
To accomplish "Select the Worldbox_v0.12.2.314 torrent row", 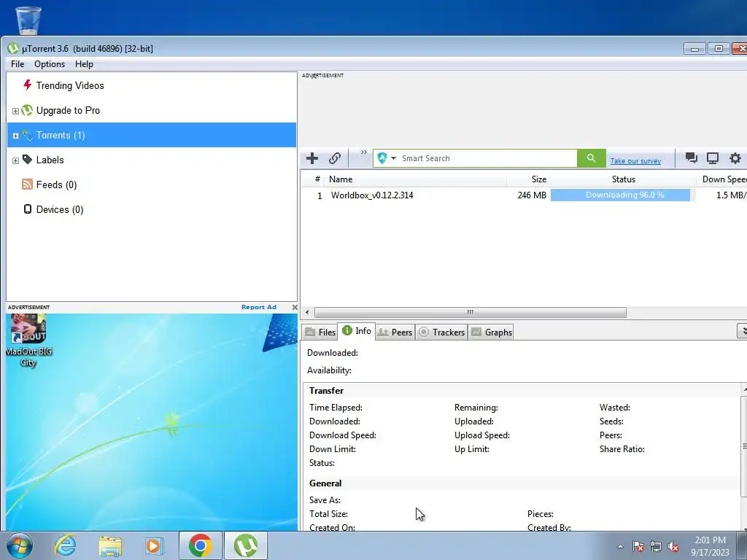I will (524, 195).
